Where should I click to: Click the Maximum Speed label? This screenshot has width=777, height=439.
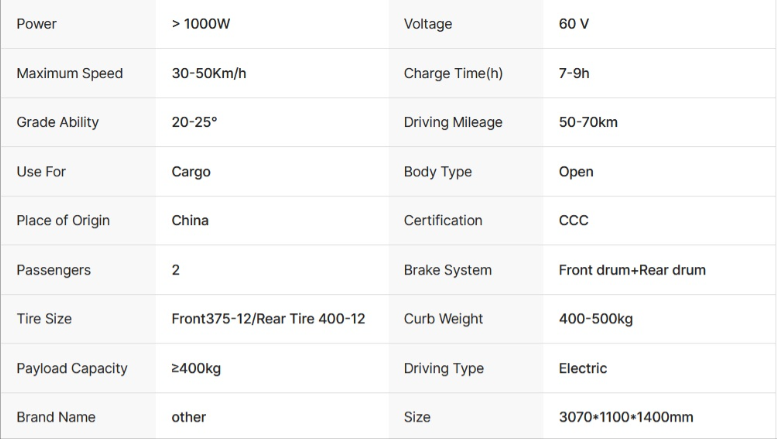[70, 73]
